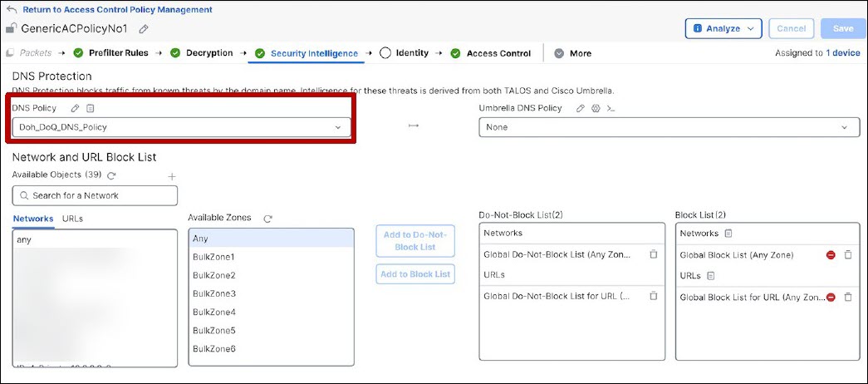
Task: Click red block icon for URL Block List
Action: (x=831, y=297)
